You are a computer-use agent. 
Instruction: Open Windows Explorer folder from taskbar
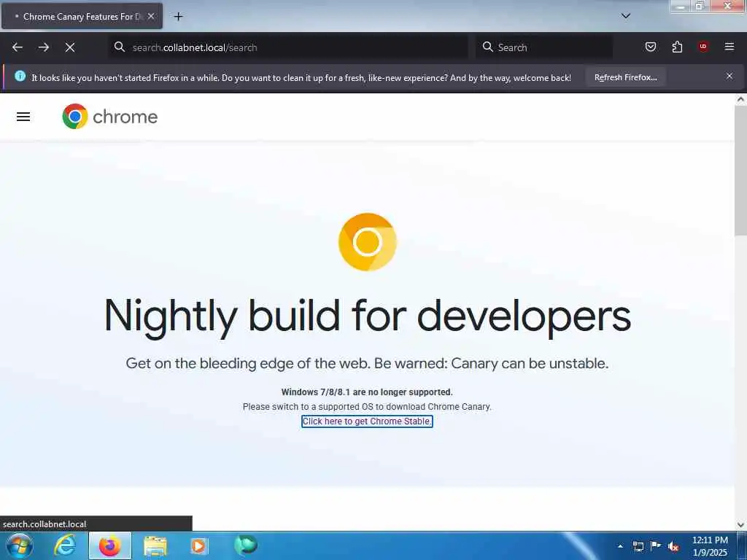click(155, 545)
